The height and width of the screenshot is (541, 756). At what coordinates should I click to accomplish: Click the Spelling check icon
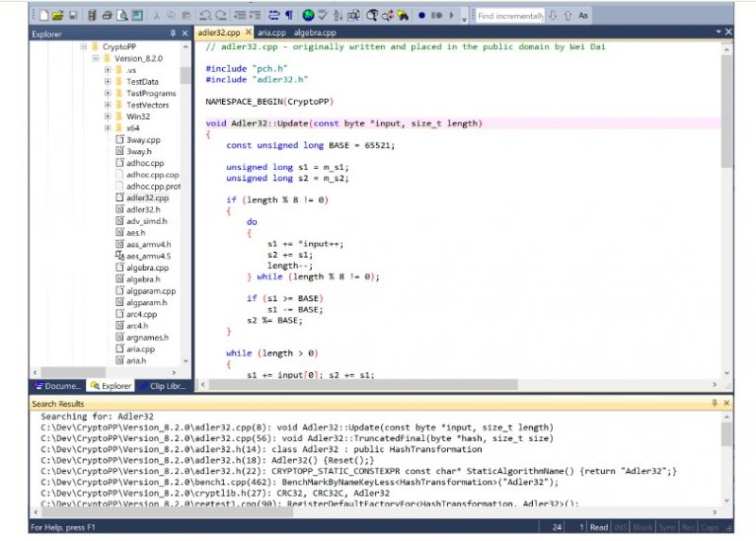click(323, 15)
